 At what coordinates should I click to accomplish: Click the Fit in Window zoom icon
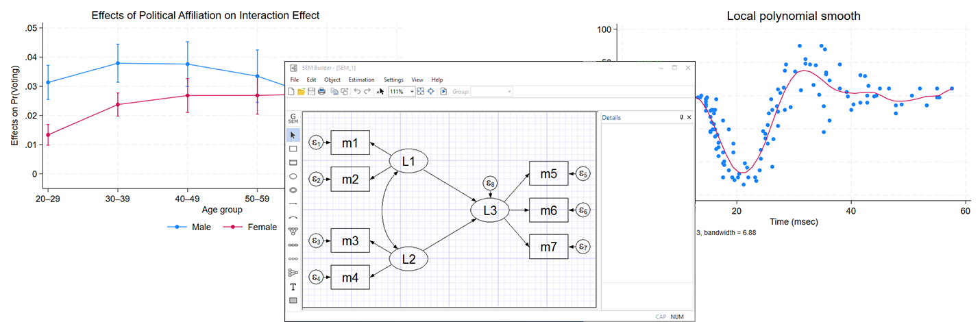coord(421,92)
